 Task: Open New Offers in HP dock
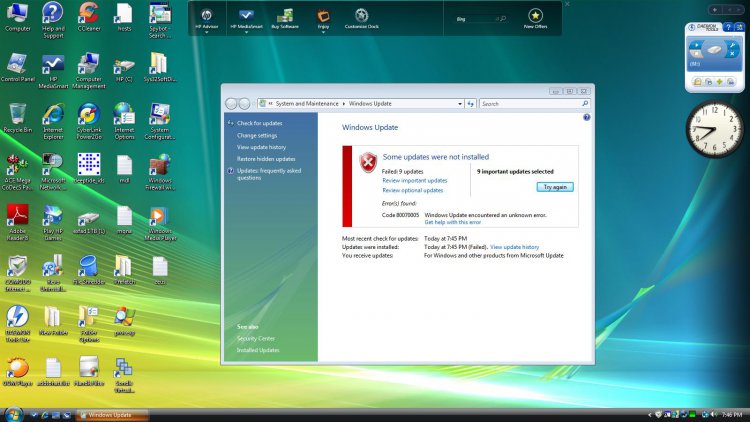(x=535, y=19)
